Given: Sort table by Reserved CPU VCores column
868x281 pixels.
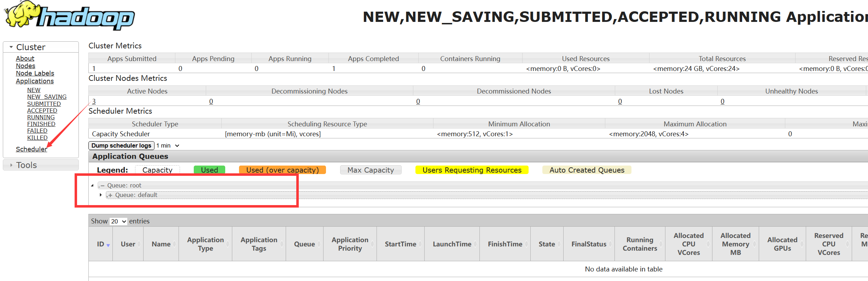Looking at the screenshot, I should coord(829,244).
